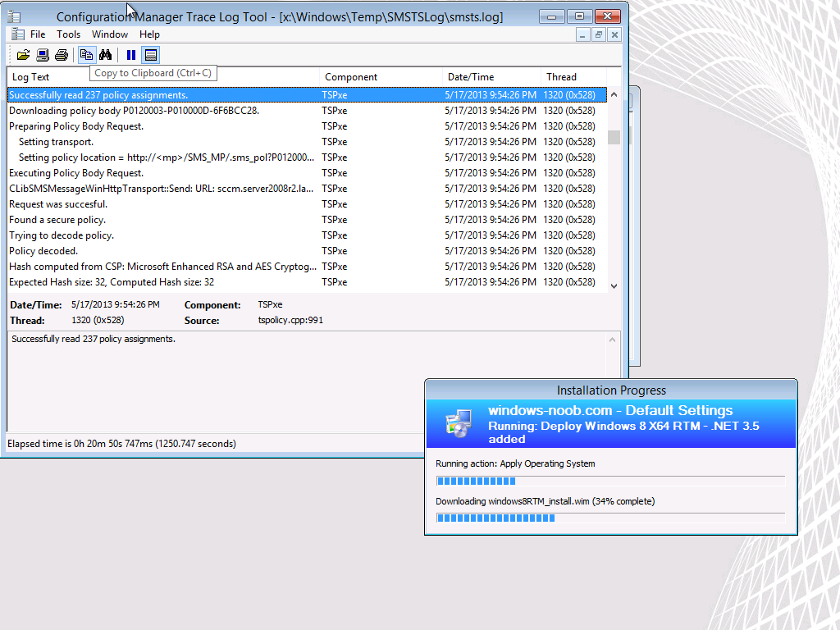The width and height of the screenshot is (840, 630).
Task: Click the detail pane Date/Time value
Action: click(x=116, y=304)
